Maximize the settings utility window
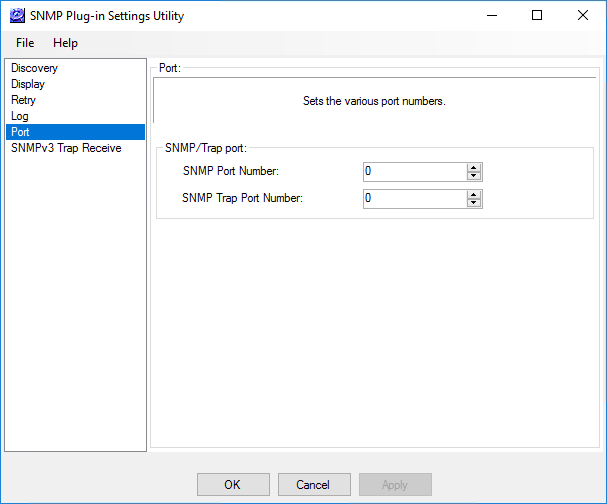Screen dimensions: 607x504 (x=537, y=16)
